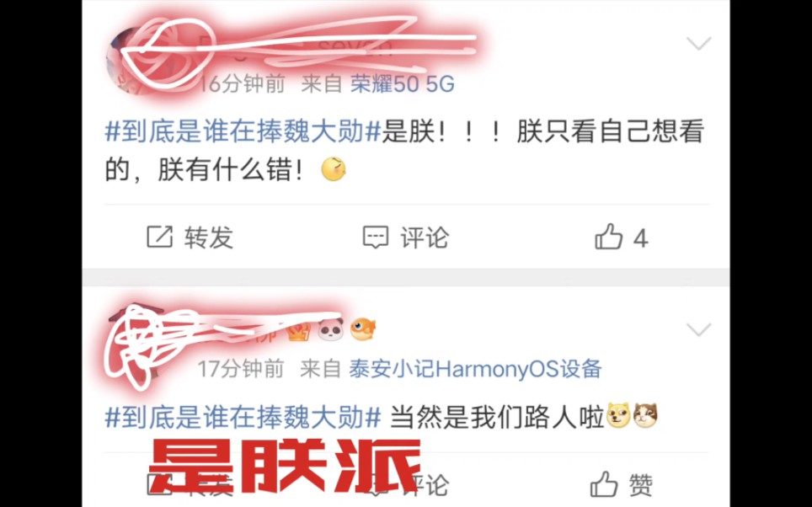Image resolution: width=812 pixels, height=507 pixels.
Task: Tap the yellow face emoji in first post
Action: click(x=334, y=168)
